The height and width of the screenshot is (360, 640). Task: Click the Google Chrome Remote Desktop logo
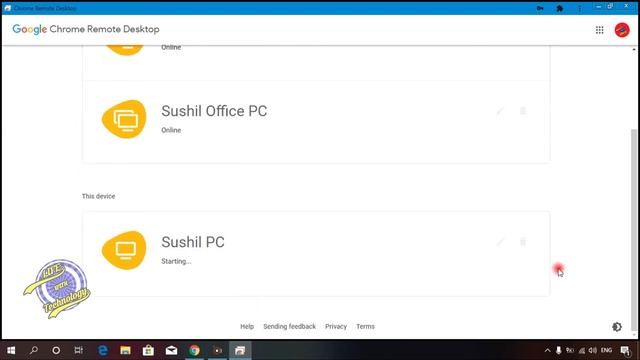[86, 29]
